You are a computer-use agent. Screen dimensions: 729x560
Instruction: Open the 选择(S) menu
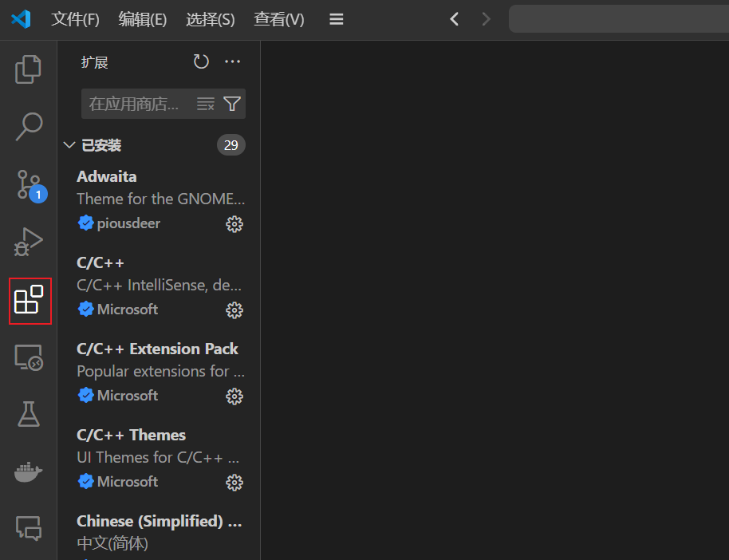210,19
